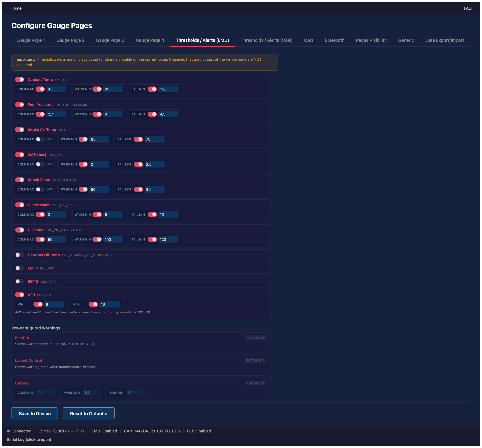This screenshot has width=482, height=448.
Task: Go to Home link
Action: pyautogui.click(x=16, y=8)
